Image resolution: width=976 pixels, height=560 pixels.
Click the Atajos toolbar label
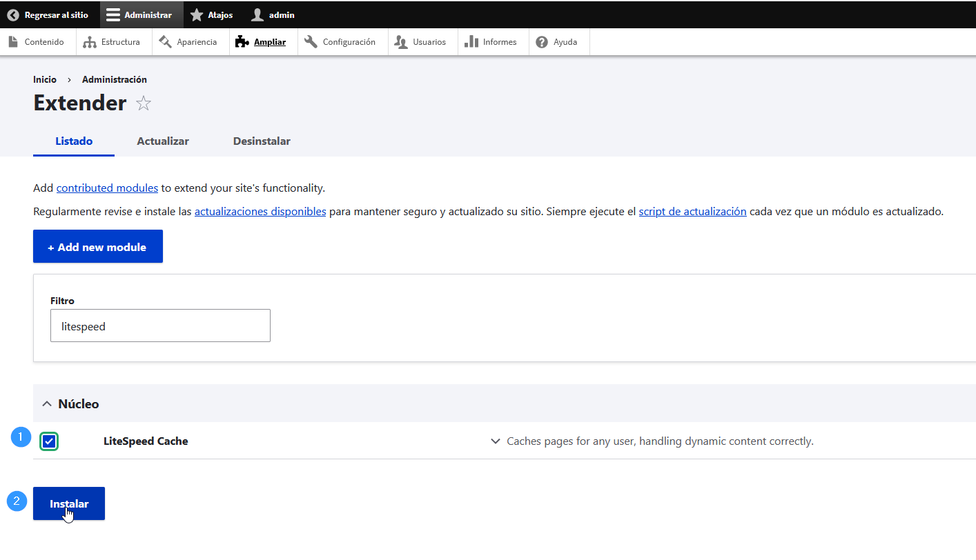click(x=220, y=14)
